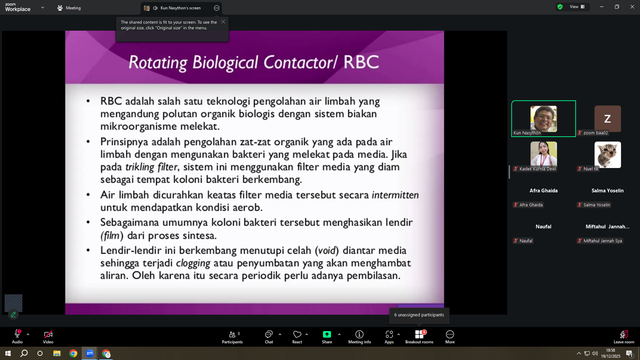
Task: Select the Nuel tile with the cat picture
Action: 607,155
